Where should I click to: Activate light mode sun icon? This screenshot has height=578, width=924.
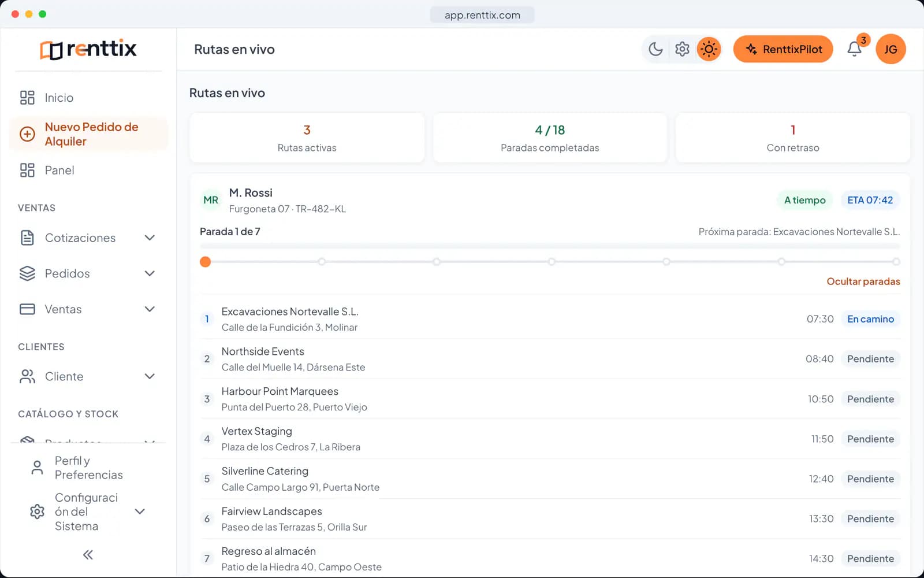point(709,49)
